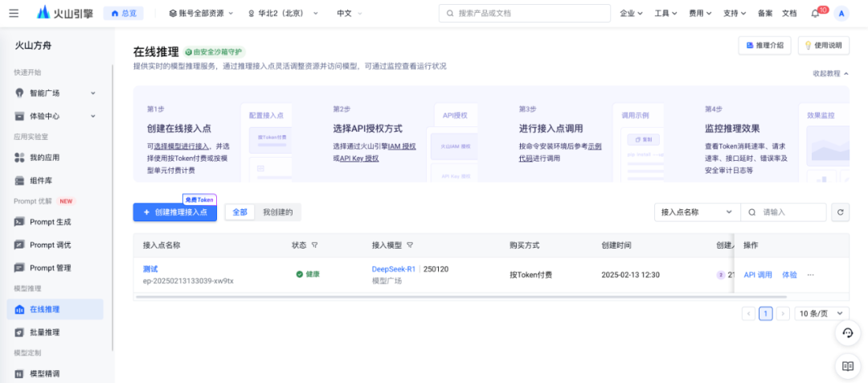Click the 创建推理接入点 button

pyautogui.click(x=174, y=212)
